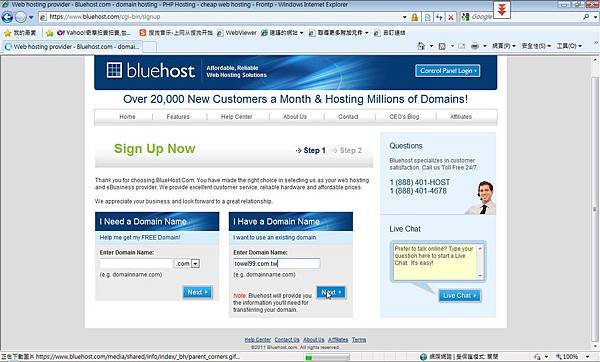
Task: Open footer Affiliates link
Action: [338, 340]
